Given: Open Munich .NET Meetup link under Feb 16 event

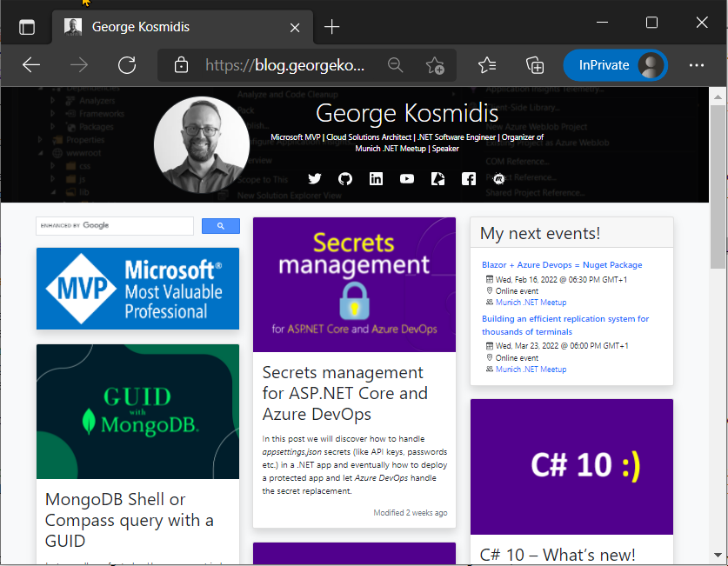Looking at the screenshot, I should 531,303.
